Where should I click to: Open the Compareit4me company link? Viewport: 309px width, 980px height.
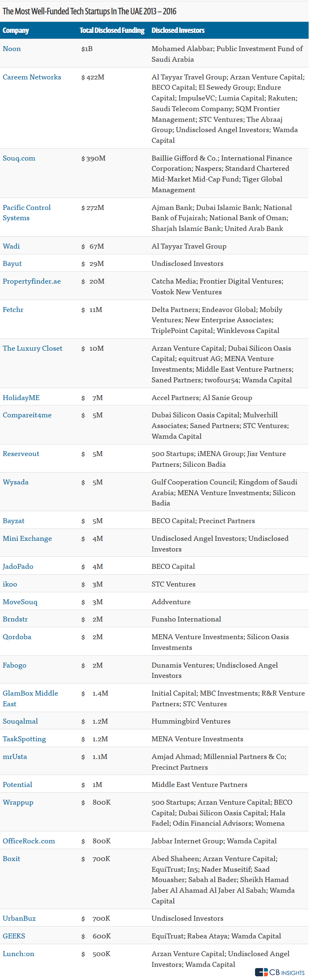pyautogui.click(x=27, y=415)
